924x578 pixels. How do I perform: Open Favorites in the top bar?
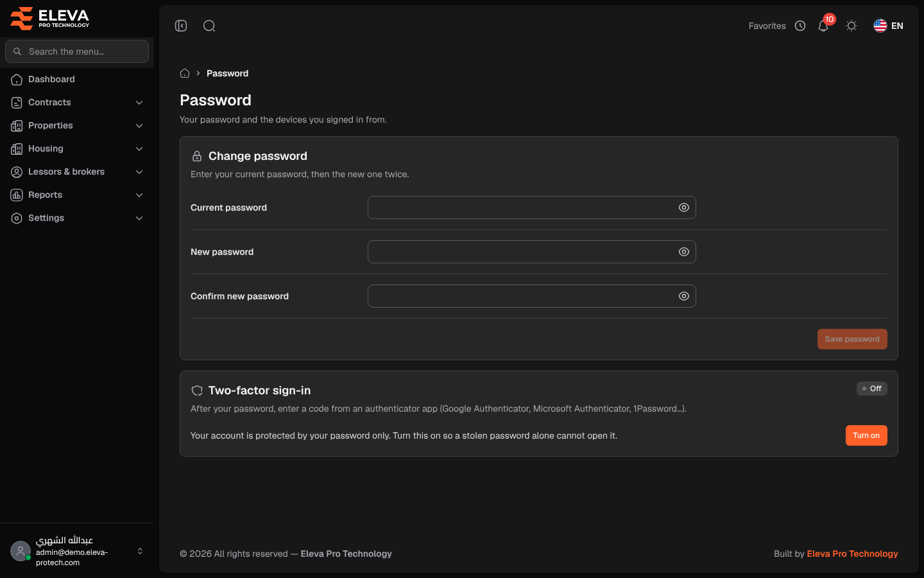coord(767,26)
